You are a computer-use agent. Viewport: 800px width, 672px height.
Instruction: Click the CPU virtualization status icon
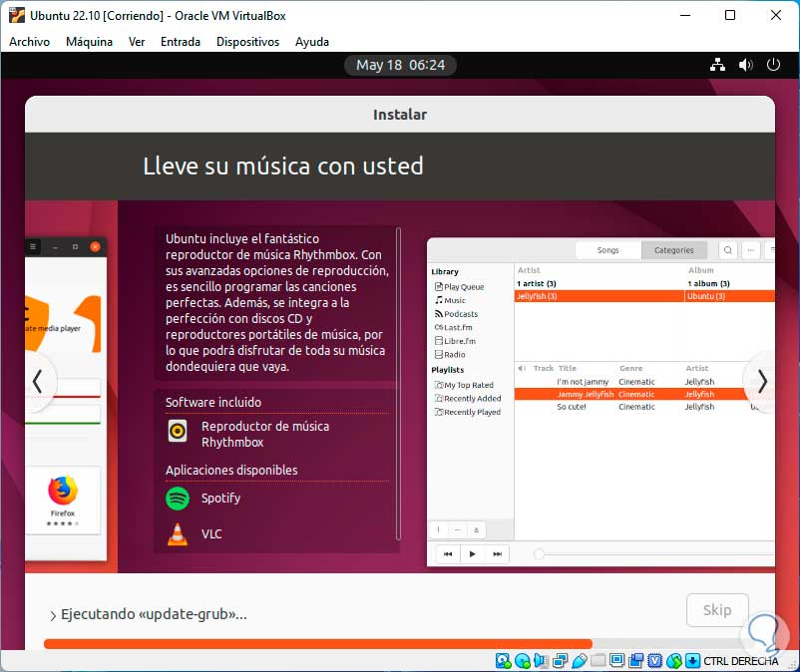point(655,661)
